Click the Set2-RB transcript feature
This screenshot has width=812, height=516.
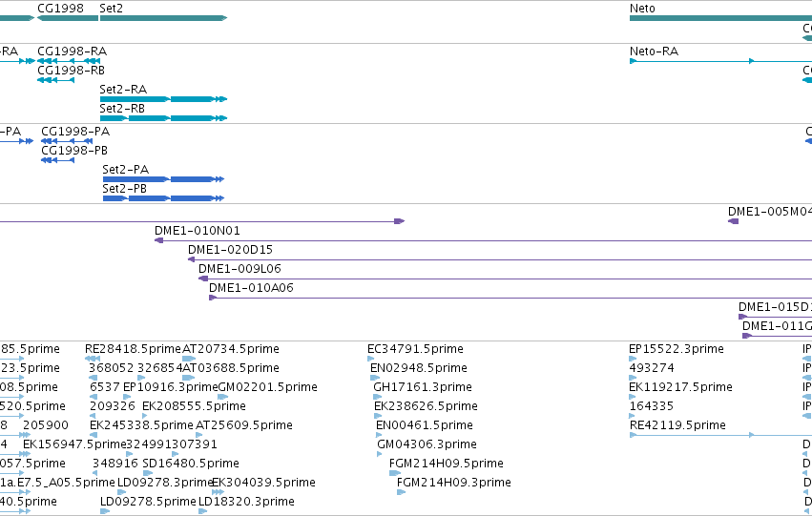click(164, 118)
